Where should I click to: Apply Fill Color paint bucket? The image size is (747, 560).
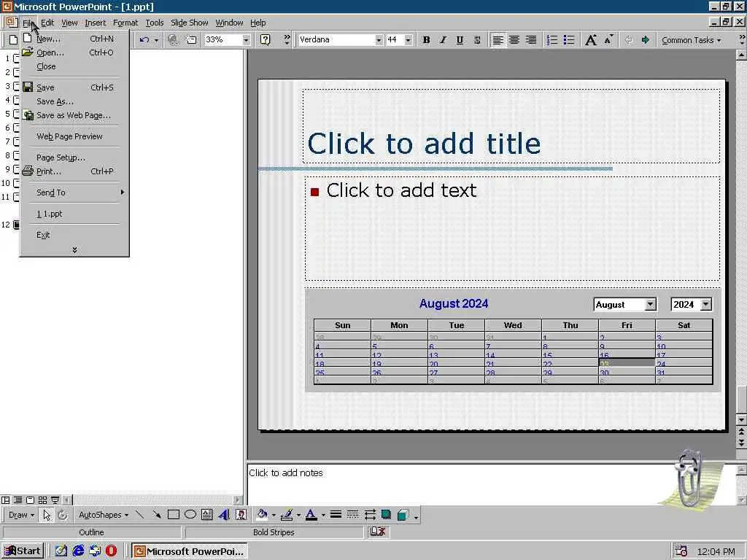(x=262, y=515)
